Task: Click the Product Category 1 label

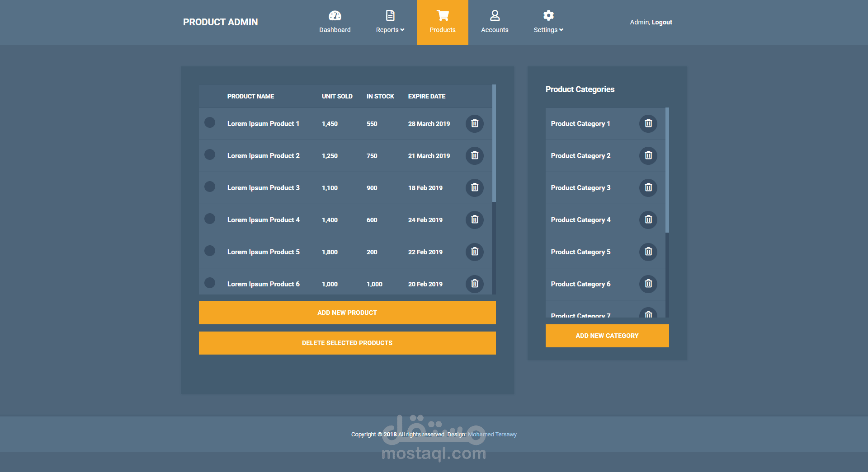Action: 580,124
